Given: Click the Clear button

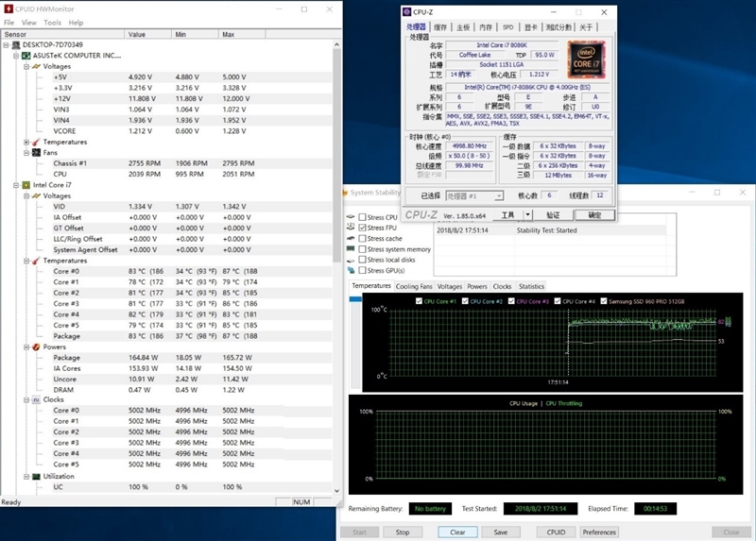Looking at the screenshot, I should [x=457, y=533].
